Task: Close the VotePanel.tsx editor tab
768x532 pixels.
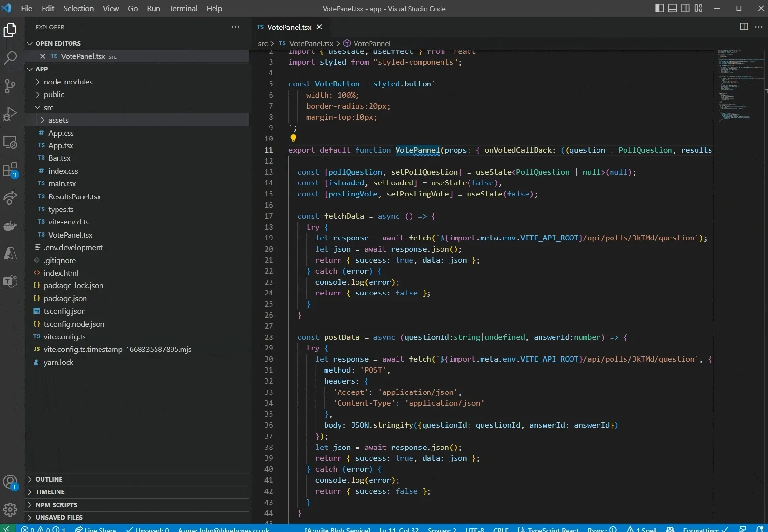Action: pyautogui.click(x=319, y=27)
